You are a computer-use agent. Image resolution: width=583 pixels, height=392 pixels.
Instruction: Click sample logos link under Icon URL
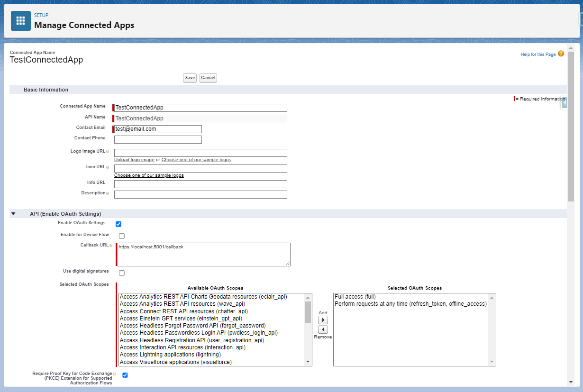[x=149, y=175]
